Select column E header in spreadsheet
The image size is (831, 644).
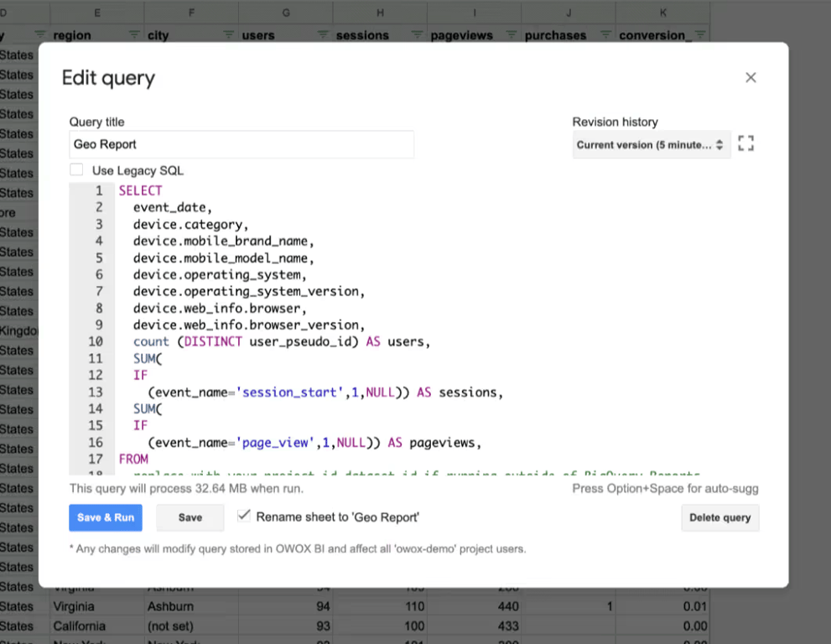[x=97, y=13]
